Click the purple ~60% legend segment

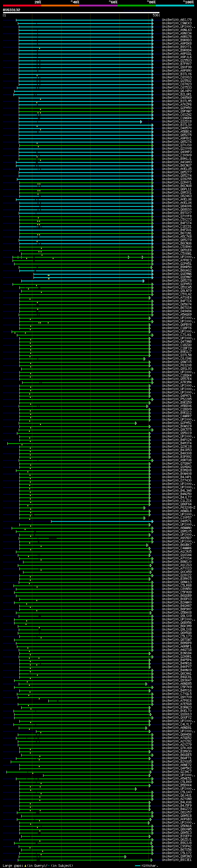(x=98, y=6)
